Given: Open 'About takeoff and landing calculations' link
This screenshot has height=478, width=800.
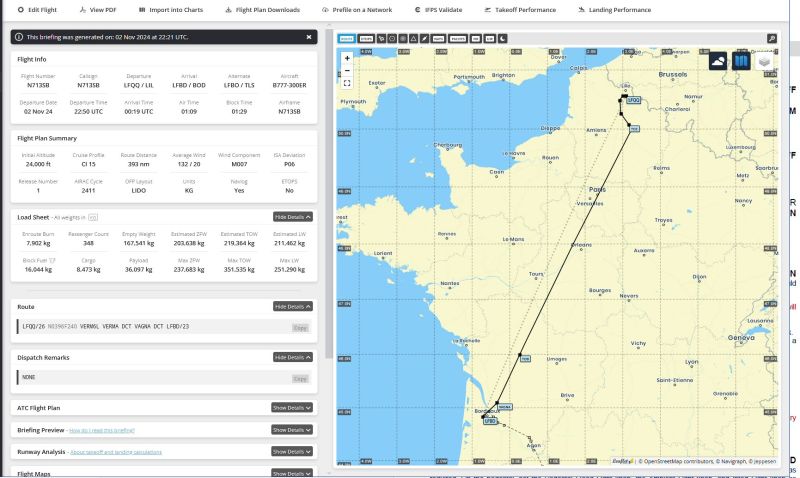Looking at the screenshot, I should 116,452.
